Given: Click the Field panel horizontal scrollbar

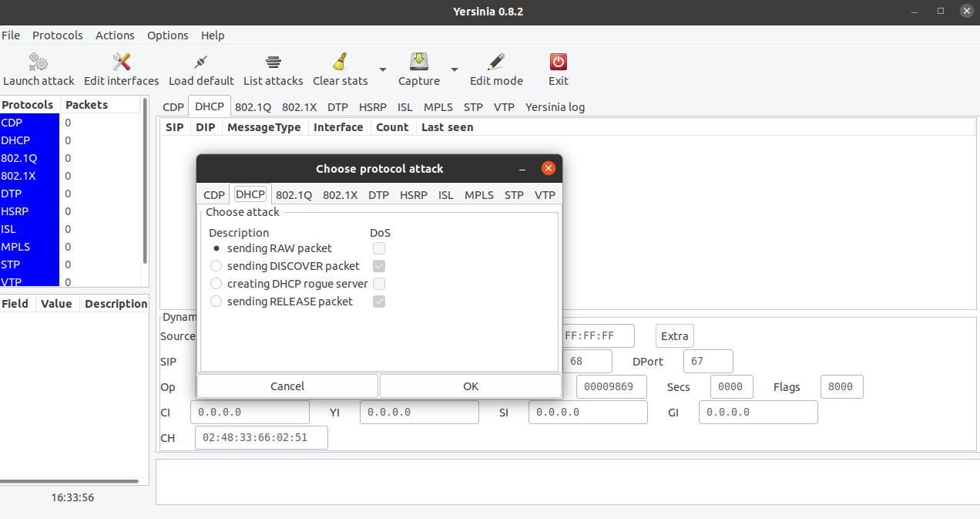Looking at the screenshot, I should 69,482.
